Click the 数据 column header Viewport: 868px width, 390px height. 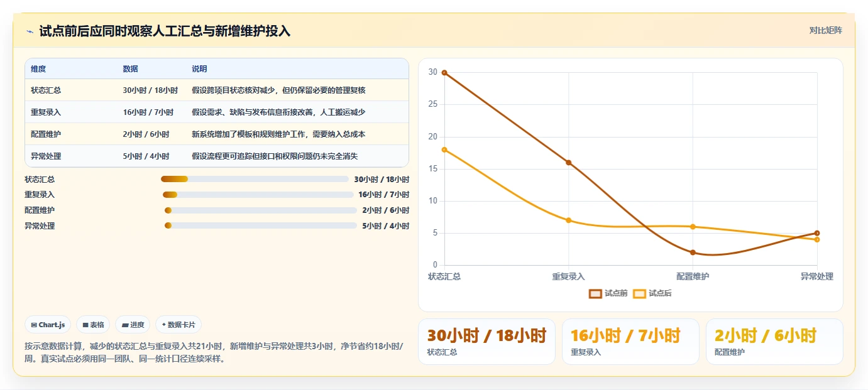tap(131, 69)
